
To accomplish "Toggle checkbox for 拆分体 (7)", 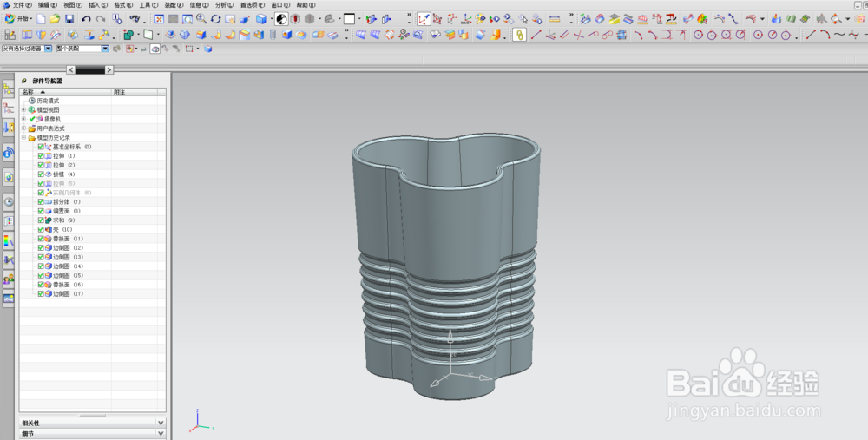I will (41, 202).
